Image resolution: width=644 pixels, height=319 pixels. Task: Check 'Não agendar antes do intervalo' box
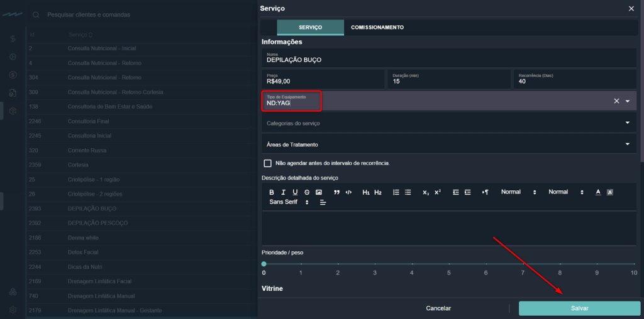pyautogui.click(x=268, y=163)
